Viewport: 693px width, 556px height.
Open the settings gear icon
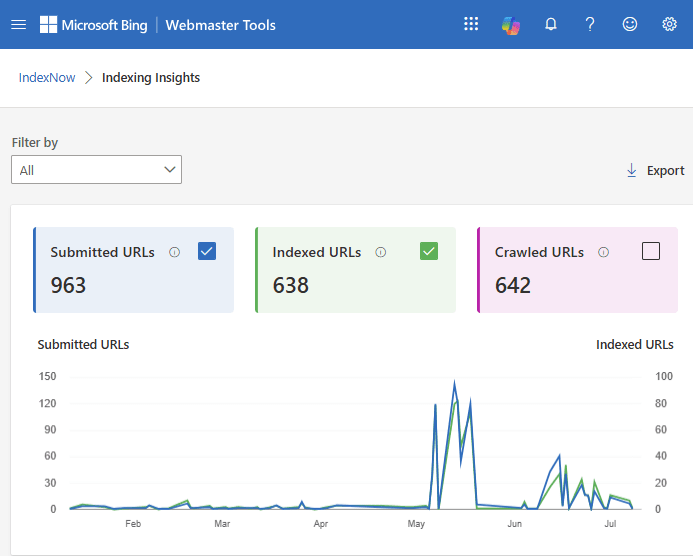tap(669, 24)
